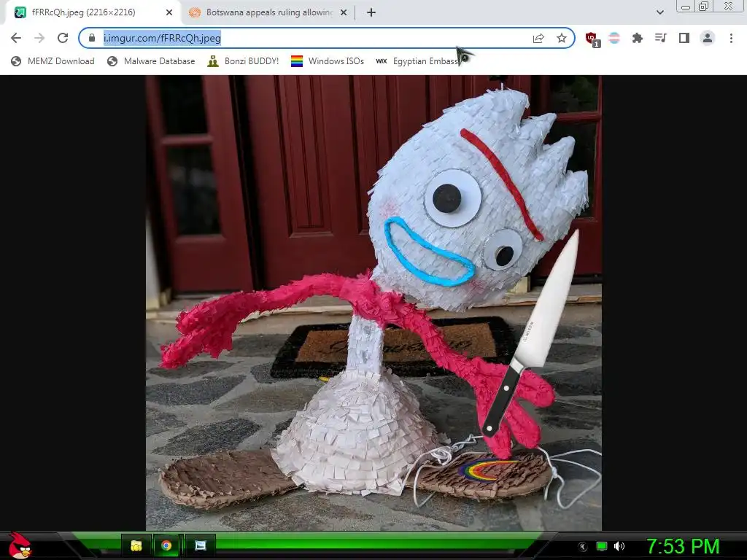Open the uBlock Origin extension
The height and width of the screenshot is (560, 747).
coord(592,39)
